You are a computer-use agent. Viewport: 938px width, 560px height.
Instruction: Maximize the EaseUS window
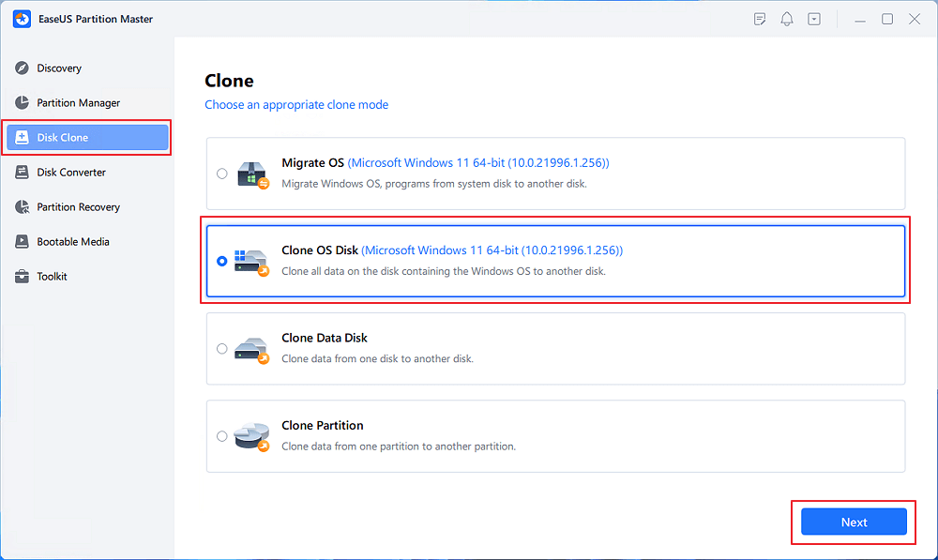pos(887,19)
